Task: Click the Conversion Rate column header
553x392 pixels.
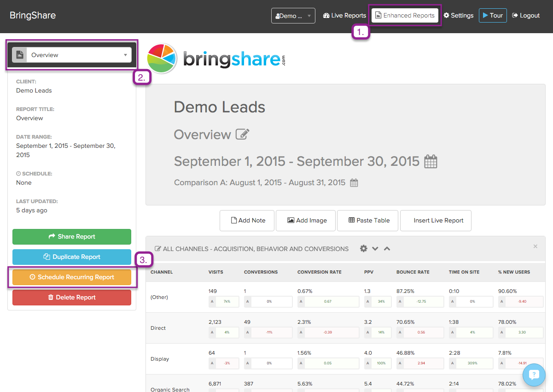Action: [x=320, y=272]
